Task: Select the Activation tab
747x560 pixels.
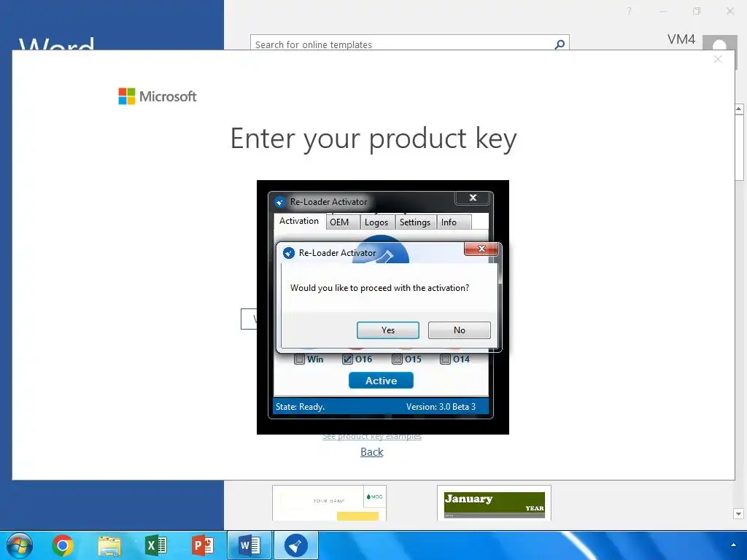Action: tap(299, 221)
